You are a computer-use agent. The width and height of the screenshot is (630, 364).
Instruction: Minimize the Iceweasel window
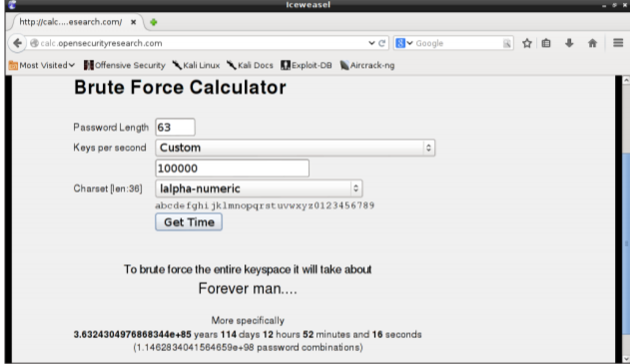pyautogui.click(x=604, y=5)
